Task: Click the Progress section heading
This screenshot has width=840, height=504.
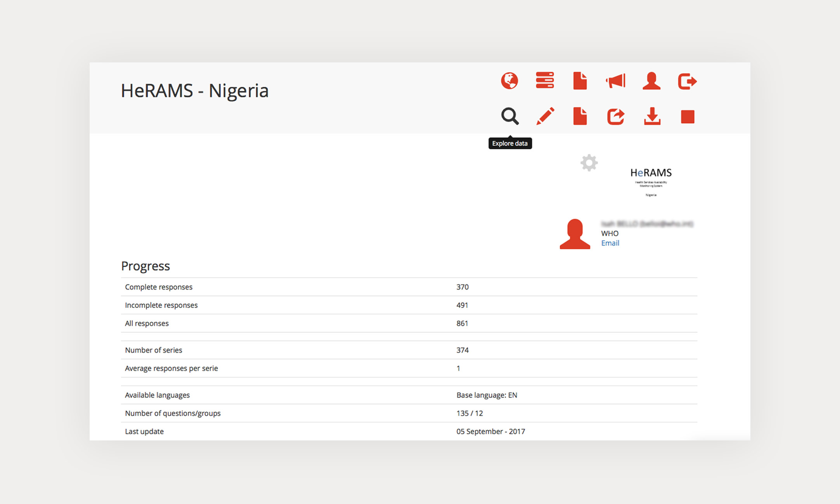Action: 145,266
